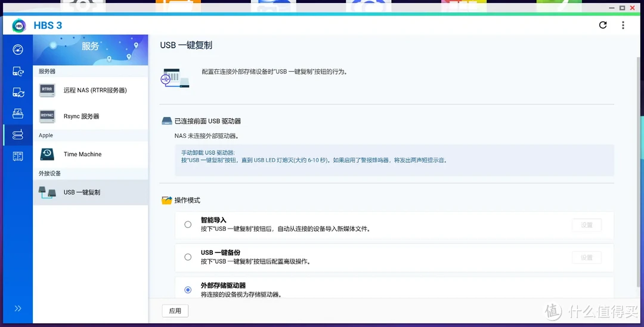Select the 外部存储驱动器 radio button
The height and width of the screenshot is (327, 644).
click(x=188, y=290)
